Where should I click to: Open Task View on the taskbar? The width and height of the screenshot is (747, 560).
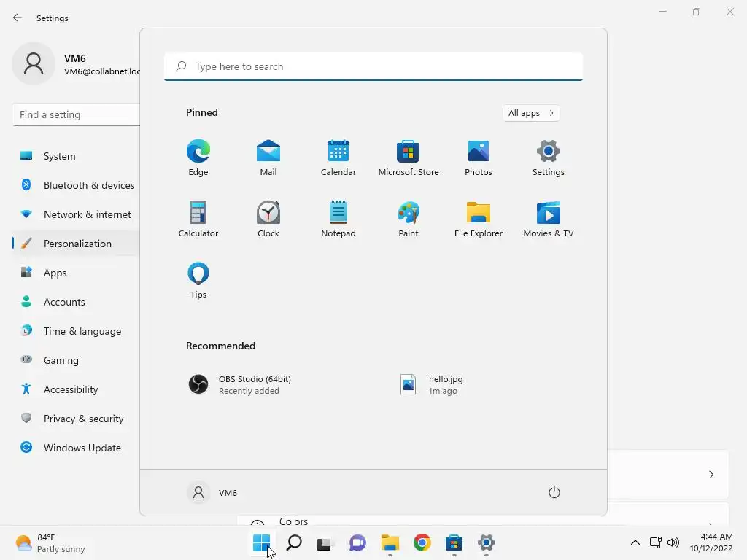pyautogui.click(x=325, y=542)
